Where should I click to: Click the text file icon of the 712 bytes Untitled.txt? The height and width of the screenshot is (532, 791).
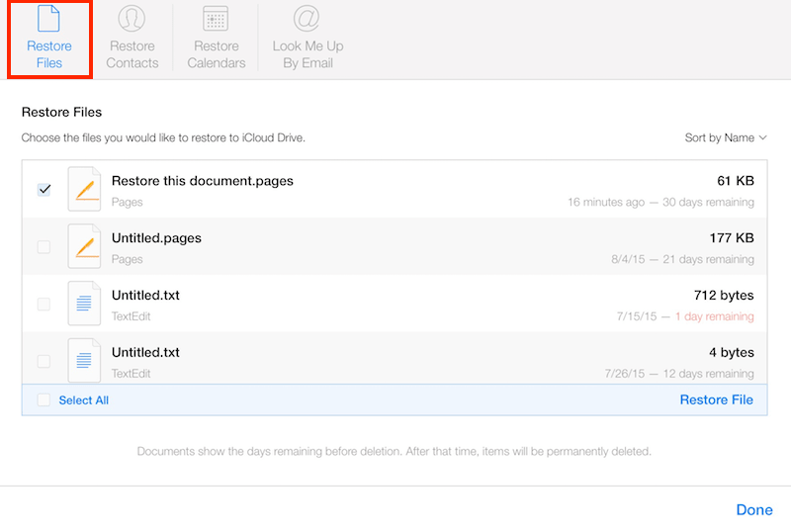point(84,304)
